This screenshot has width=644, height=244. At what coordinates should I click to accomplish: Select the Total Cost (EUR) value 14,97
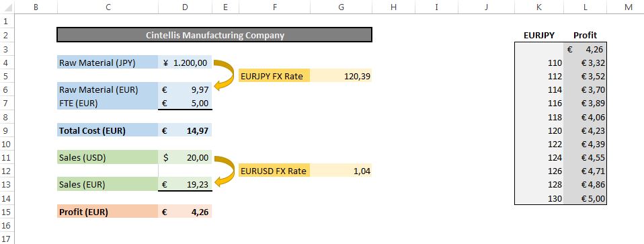pyautogui.click(x=186, y=131)
